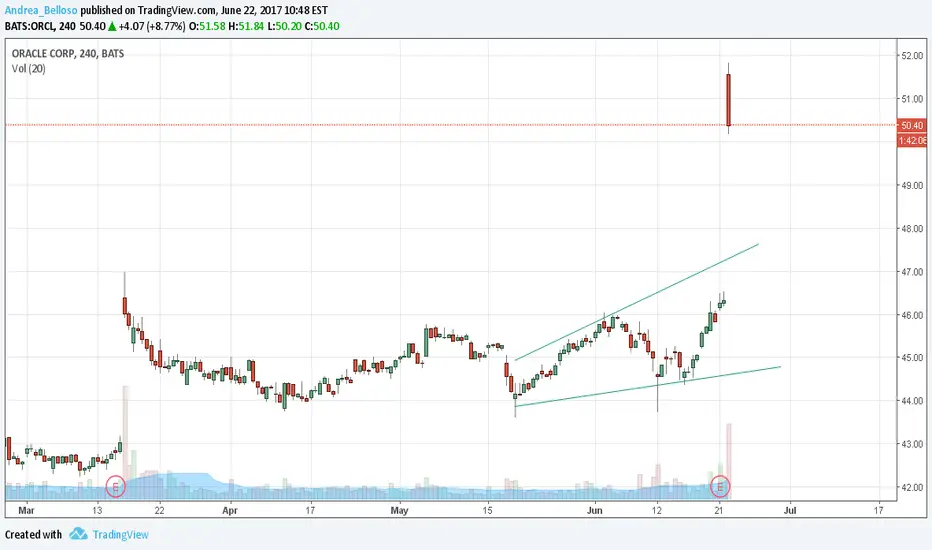Click the 49.00 price axis label

pos(912,186)
